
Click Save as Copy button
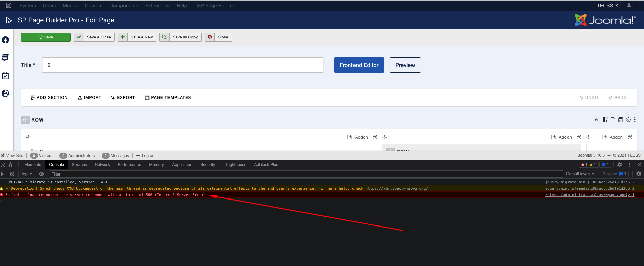pos(181,37)
